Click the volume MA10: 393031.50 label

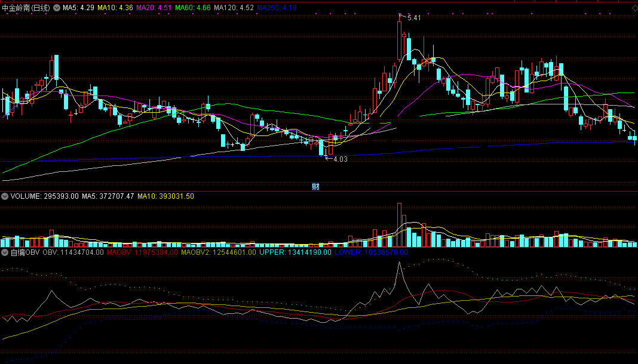click(x=165, y=196)
